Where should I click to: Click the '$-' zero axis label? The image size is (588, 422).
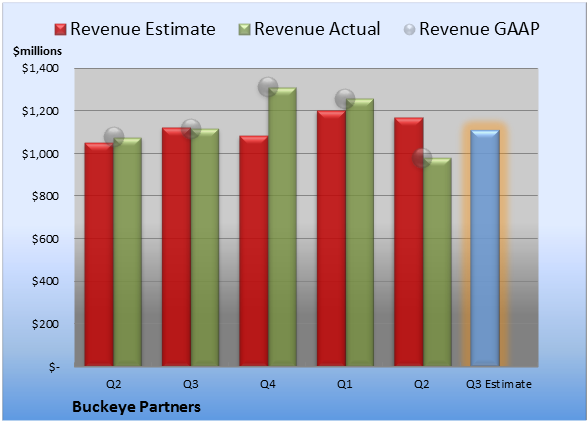54,367
